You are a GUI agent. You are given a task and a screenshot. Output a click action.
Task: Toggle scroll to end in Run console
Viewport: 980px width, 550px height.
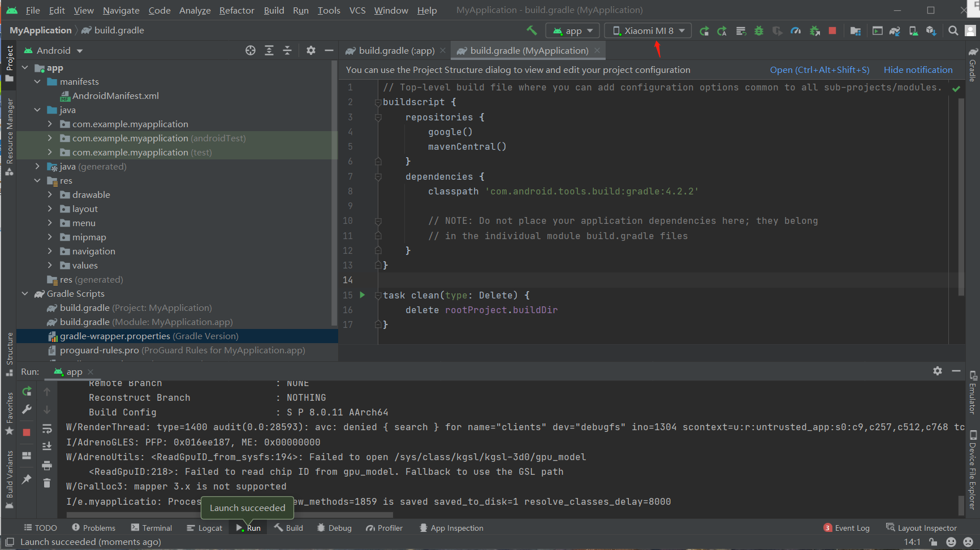pyautogui.click(x=47, y=447)
